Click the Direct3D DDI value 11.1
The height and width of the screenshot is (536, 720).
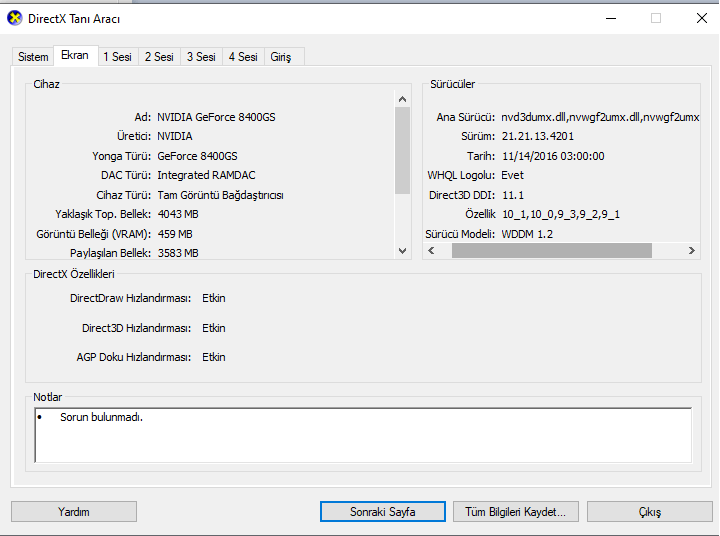pyautogui.click(x=513, y=195)
